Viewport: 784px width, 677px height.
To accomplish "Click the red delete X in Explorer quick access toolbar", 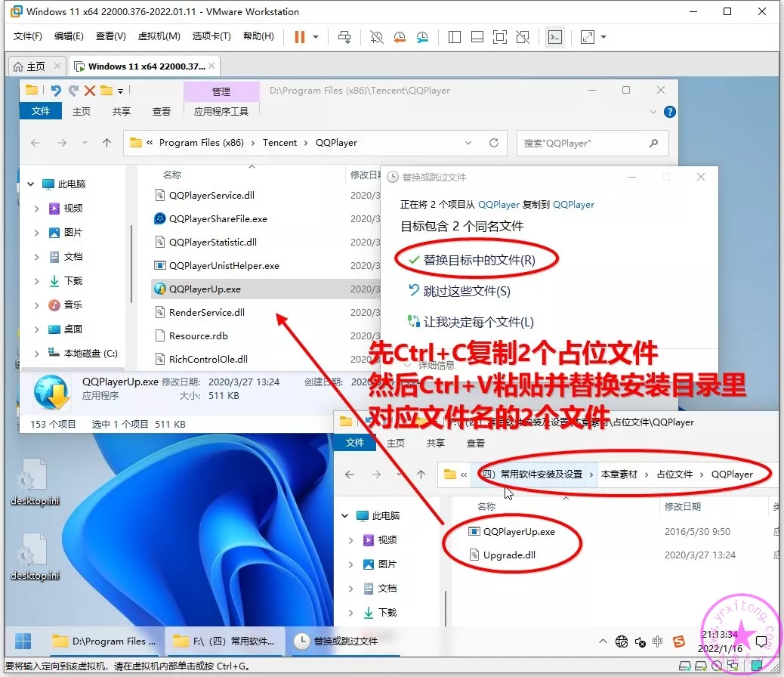I will (x=90, y=91).
